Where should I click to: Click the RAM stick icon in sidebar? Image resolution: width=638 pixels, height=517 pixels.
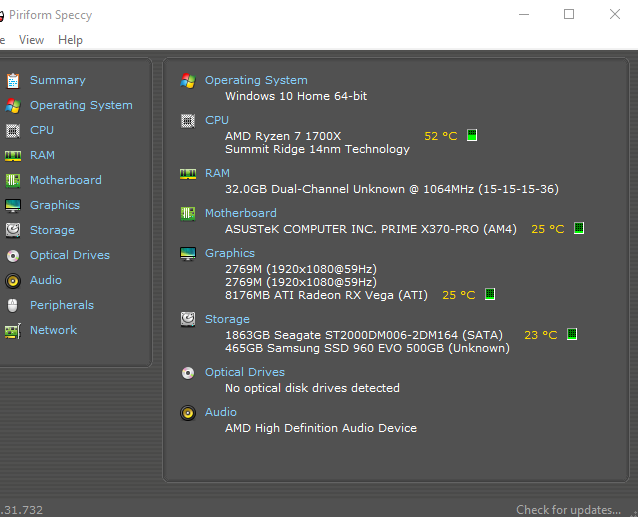coord(12,155)
